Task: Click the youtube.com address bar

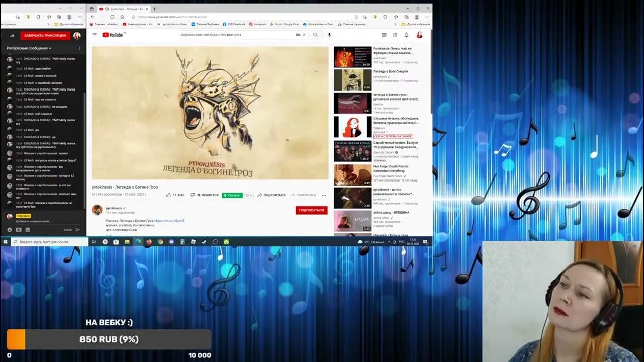Action: click(x=242, y=17)
